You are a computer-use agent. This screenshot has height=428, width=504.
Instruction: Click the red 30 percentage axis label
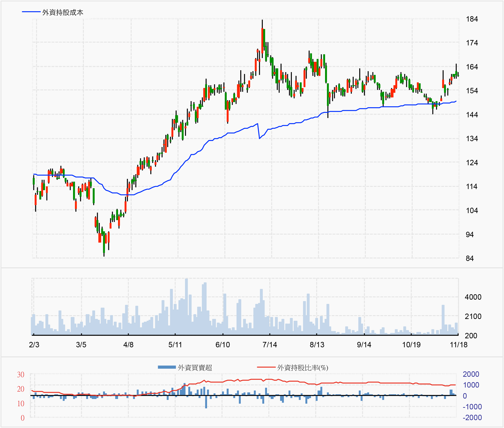coord(21,375)
